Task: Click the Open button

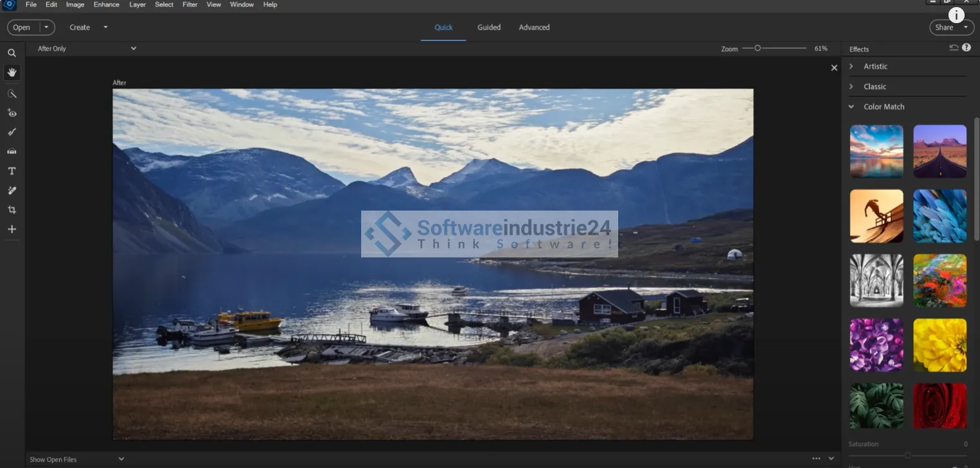Action: [22, 28]
